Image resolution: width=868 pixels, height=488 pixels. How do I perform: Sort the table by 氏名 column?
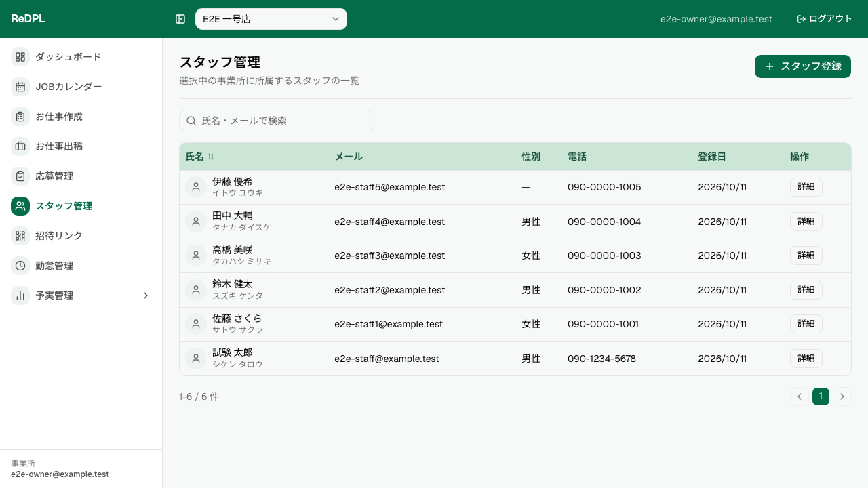pyautogui.click(x=200, y=157)
